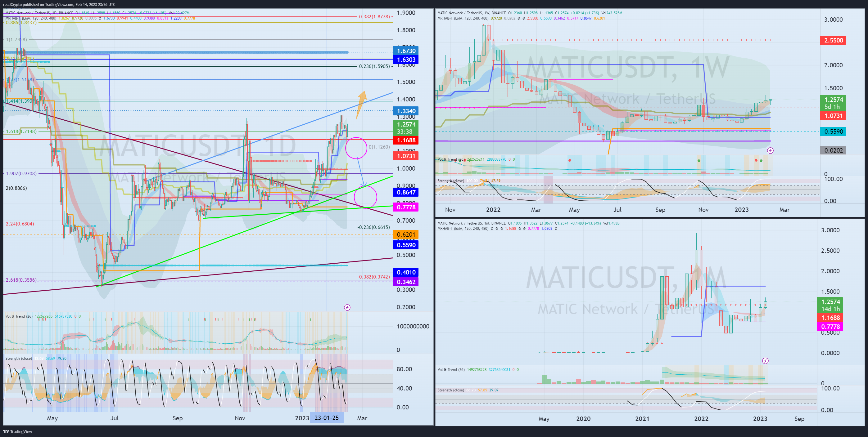Click the magenta 0.7778 label on 1M chart
868x437 pixels.
830,327
